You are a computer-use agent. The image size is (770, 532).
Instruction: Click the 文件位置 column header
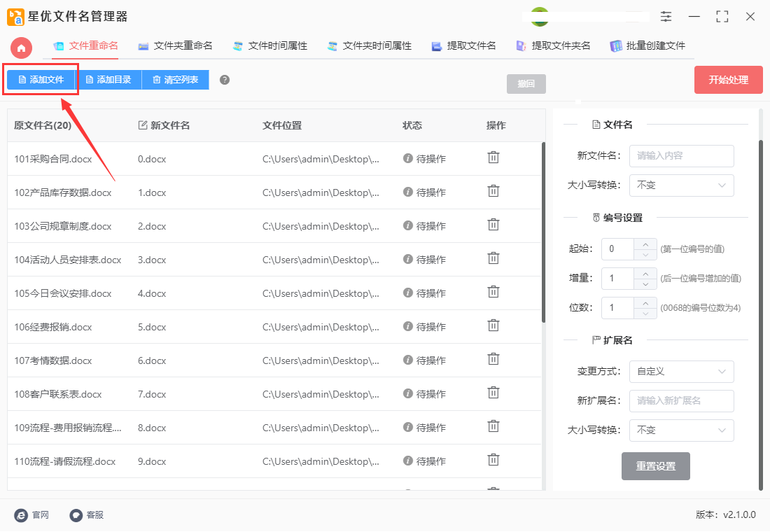tap(282, 125)
